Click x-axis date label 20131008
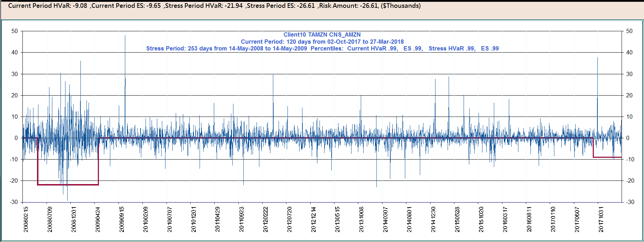Screen dimensions: 644x242 [x=361, y=220]
